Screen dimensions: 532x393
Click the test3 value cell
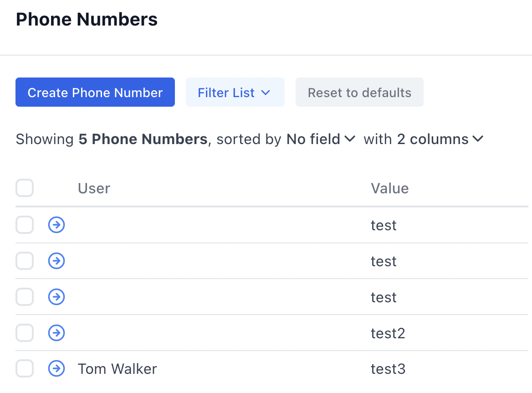click(388, 369)
